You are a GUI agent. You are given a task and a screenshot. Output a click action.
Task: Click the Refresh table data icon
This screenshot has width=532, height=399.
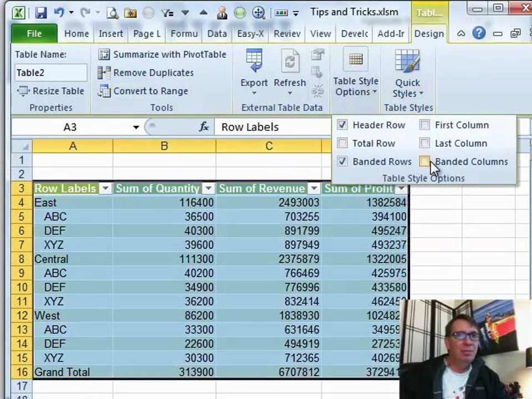point(290,61)
